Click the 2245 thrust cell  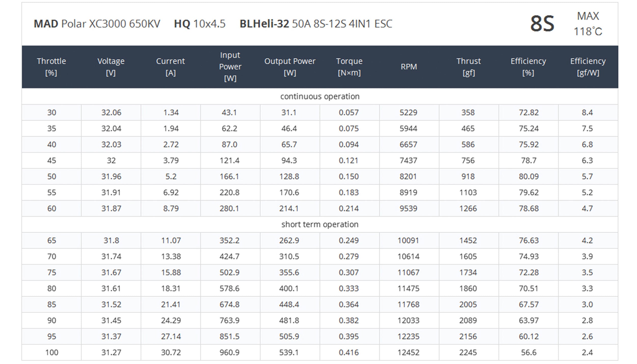pyautogui.click(x=468, y=353)
